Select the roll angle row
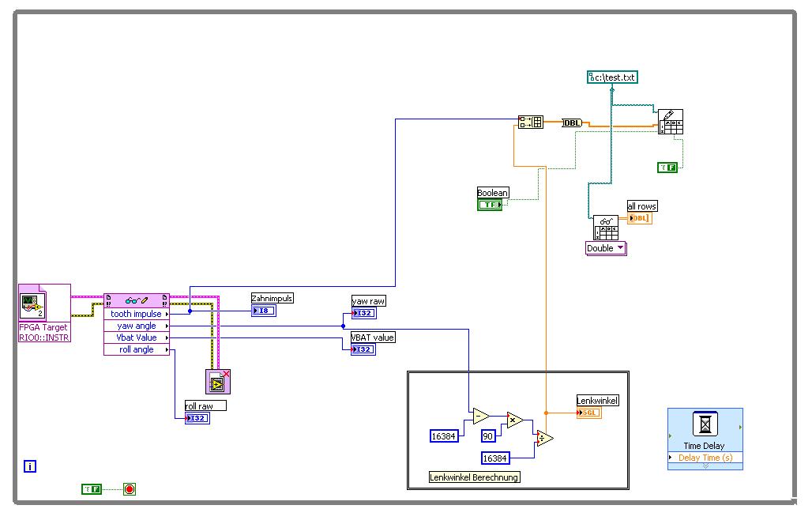The height and width of the screenshot is (509, 812). pos(137,349)
